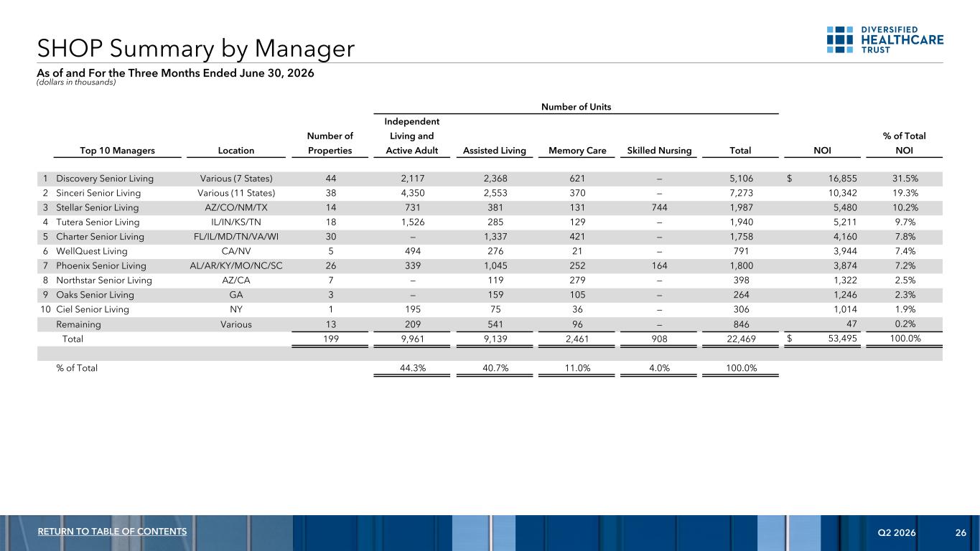Select the "WellQuest Living" manager name
Image resolution: width=980 pixels, height=551 pixels.
click(x=91, y=251)
